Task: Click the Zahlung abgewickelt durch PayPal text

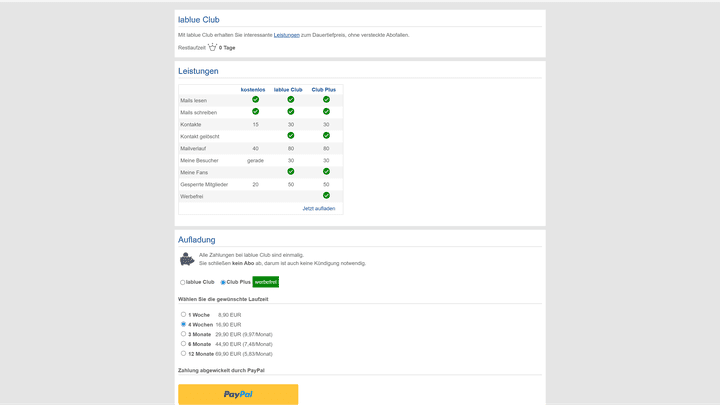Action: (221, 370)
